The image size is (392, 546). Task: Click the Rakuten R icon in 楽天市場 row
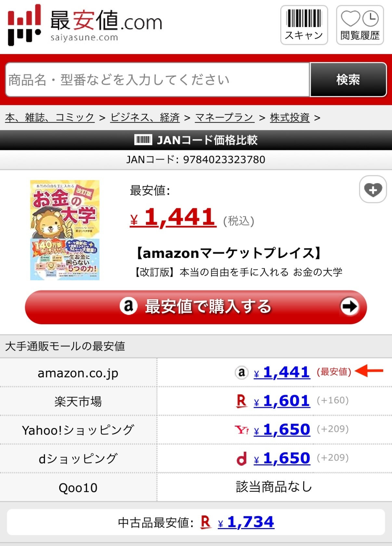pos(242,401)
